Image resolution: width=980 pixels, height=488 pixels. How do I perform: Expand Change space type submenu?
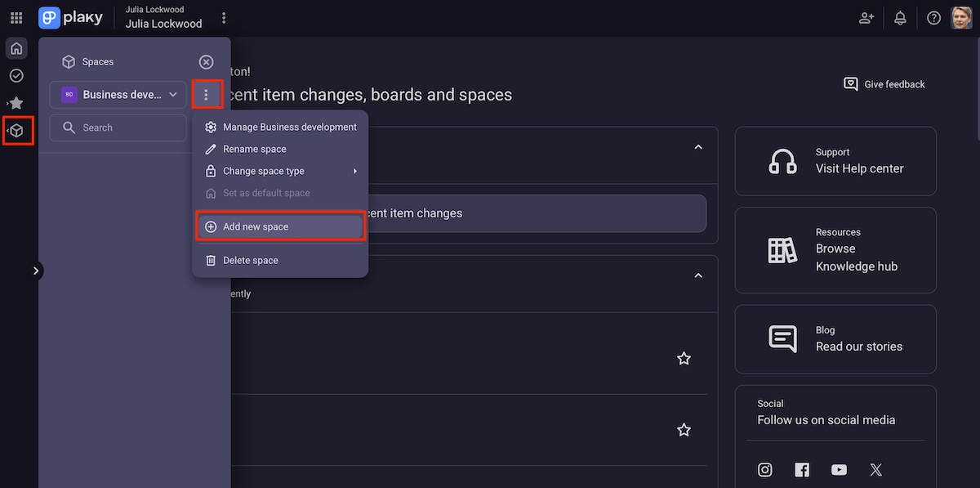pos(280,172)
